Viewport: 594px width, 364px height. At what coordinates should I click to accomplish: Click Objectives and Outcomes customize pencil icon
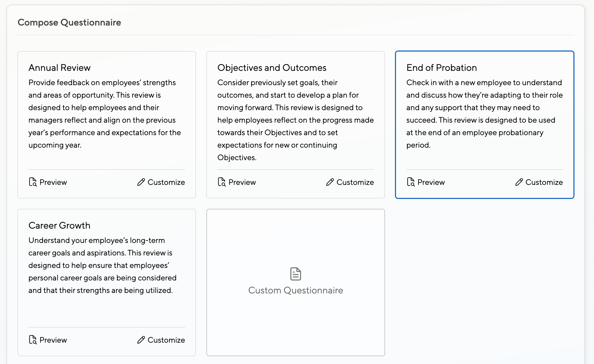coord(330,182)
